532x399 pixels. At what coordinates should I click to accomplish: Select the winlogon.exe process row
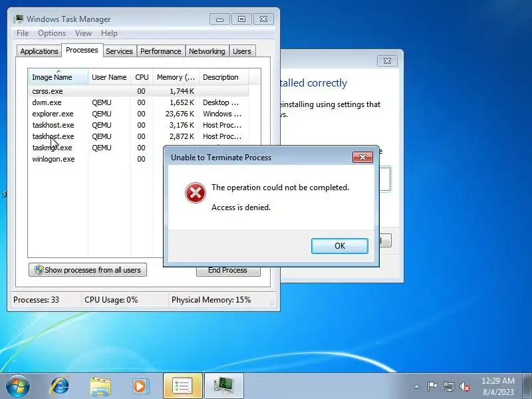(x=96, y=159)
